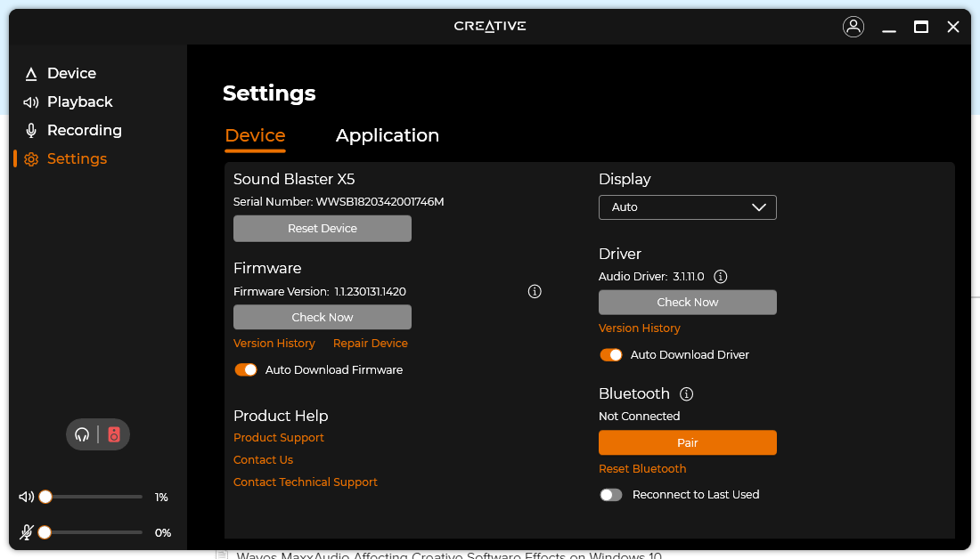Switch output to headphones icon
Screen dimensions: 980x559
[x=82, y=434]
